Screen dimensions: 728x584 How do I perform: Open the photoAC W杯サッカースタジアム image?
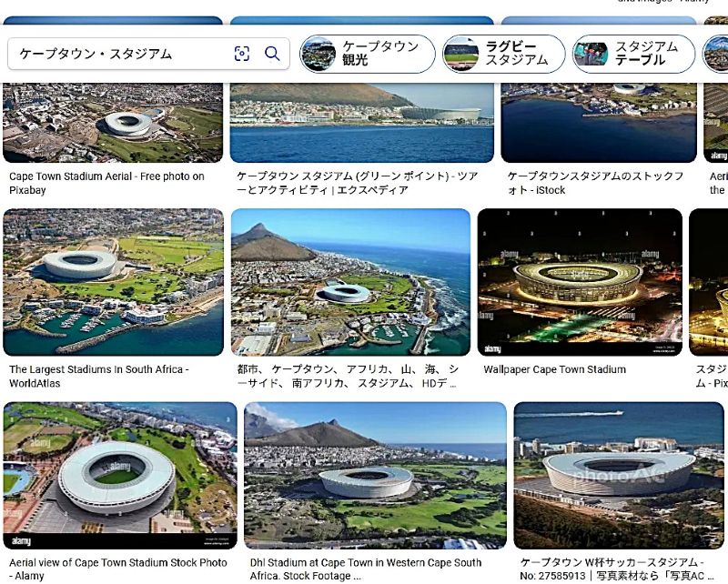619,476
